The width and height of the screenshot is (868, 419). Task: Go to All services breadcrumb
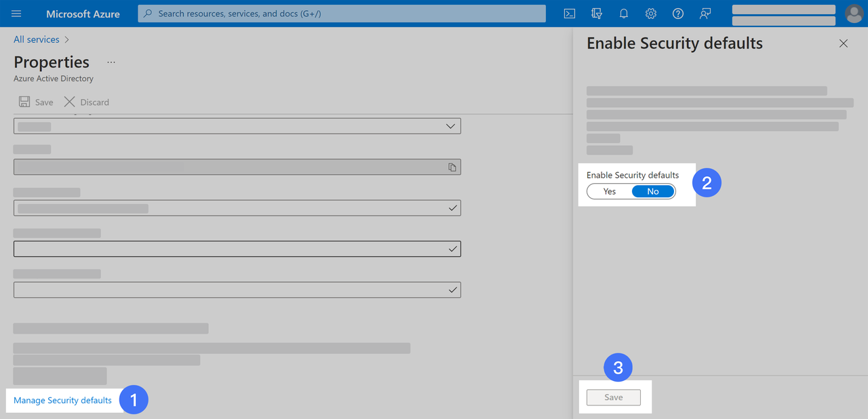tap(37, 40)
